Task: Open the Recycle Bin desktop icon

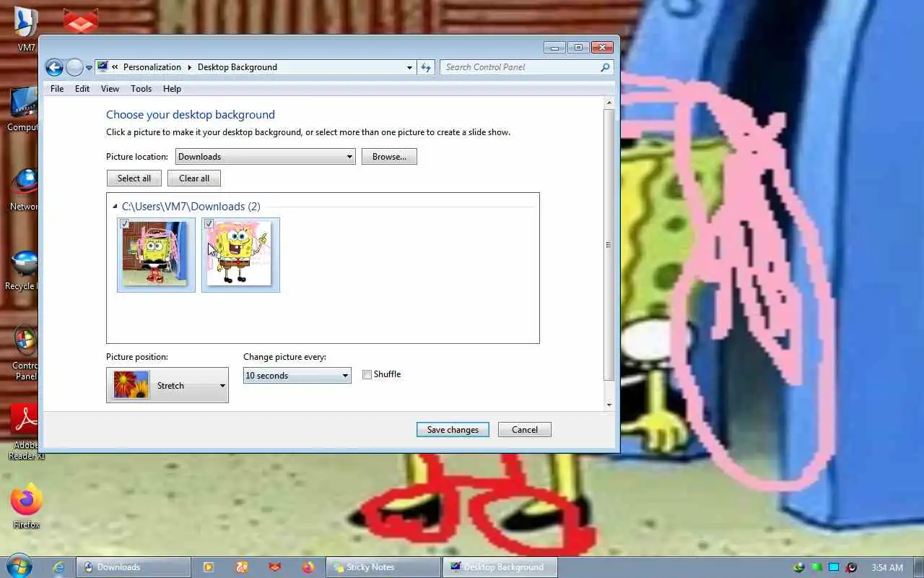Action: coord(23,270)
